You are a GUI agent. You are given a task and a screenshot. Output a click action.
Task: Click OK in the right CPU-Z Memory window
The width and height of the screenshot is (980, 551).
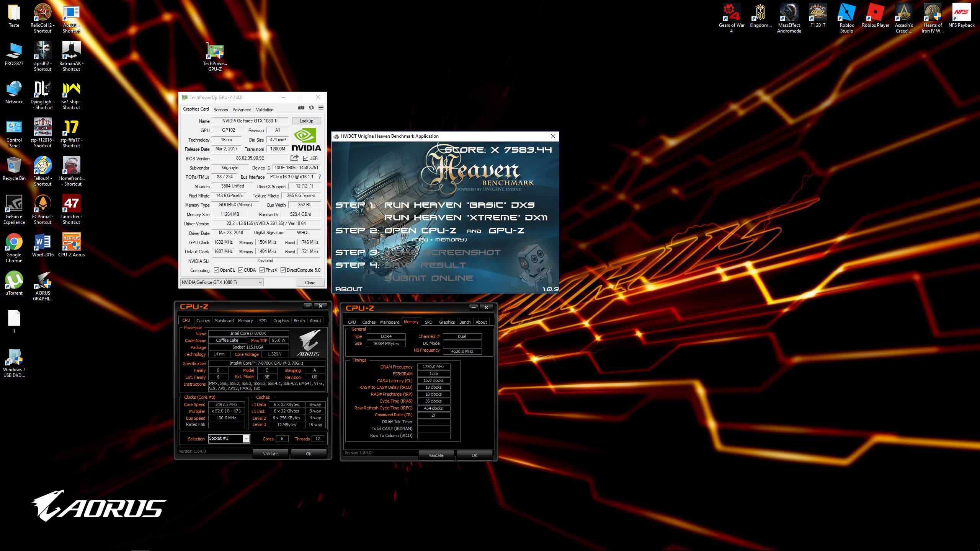coord(474,455)
